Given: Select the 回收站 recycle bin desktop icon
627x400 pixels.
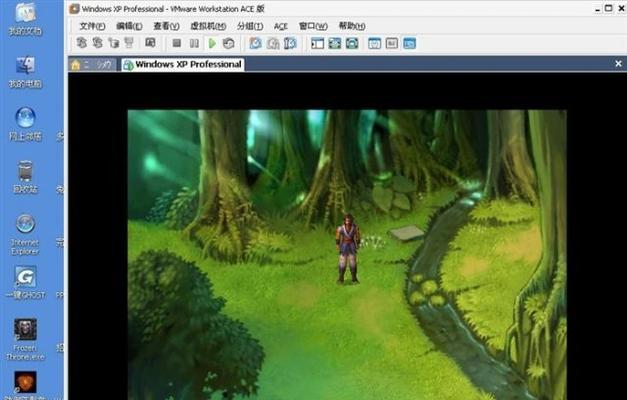Looking at the screenshot, I should (x=25, y=177).
